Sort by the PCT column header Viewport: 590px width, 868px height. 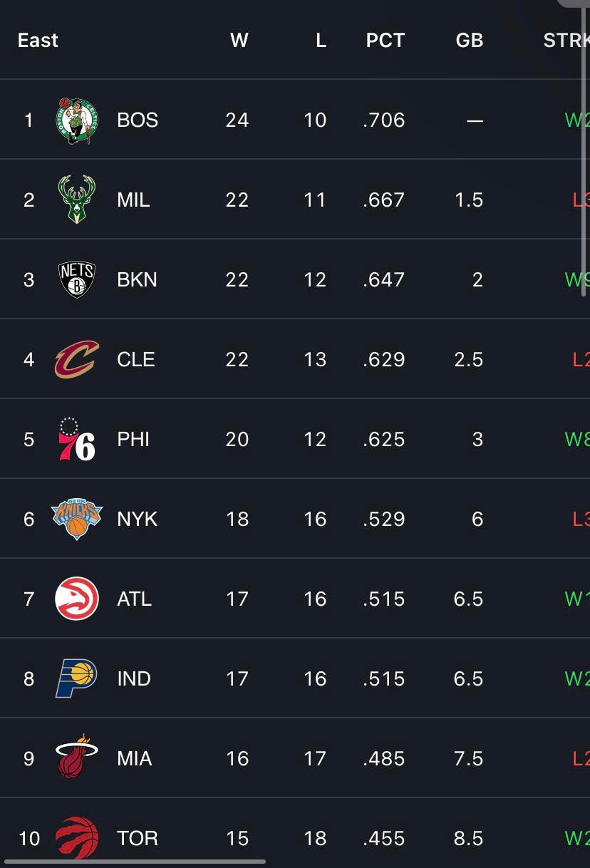(385, 41)
